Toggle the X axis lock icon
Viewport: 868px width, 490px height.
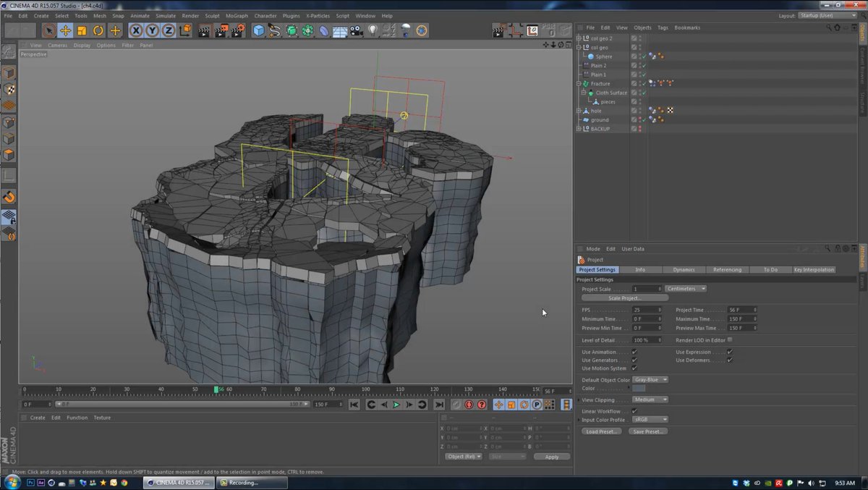[136, 30]
